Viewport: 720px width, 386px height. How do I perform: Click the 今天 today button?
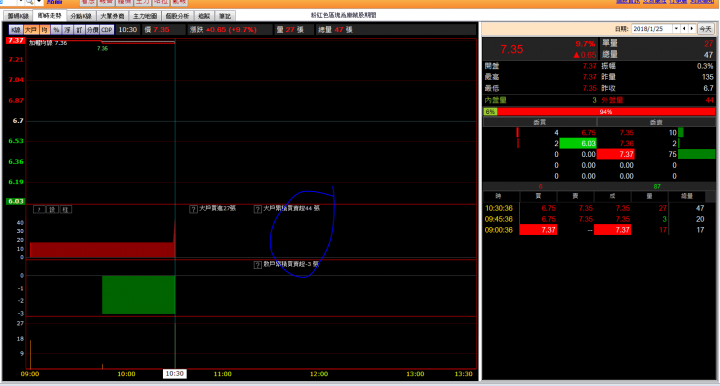click(705, 28)
